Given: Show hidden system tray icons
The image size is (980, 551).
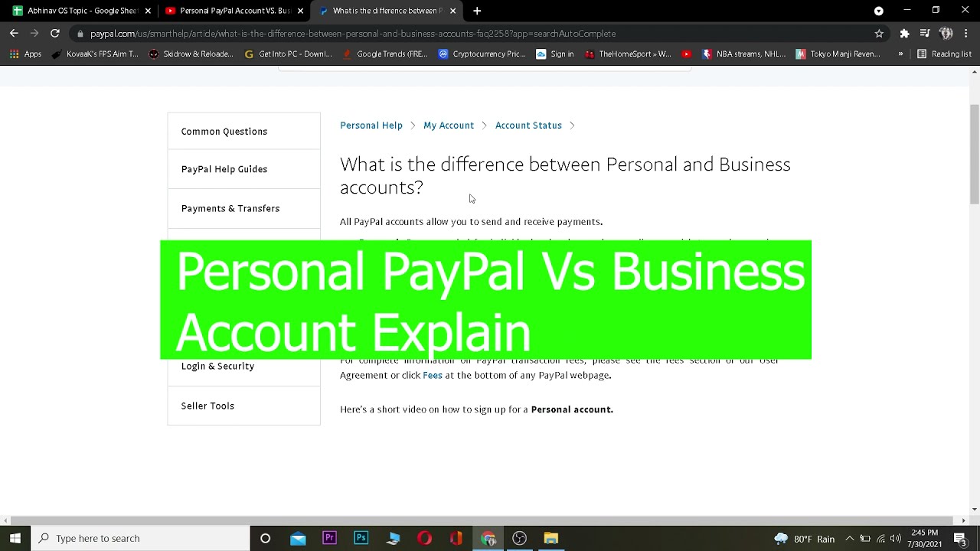Looking at the screenshot, I should tap(849, 539).
